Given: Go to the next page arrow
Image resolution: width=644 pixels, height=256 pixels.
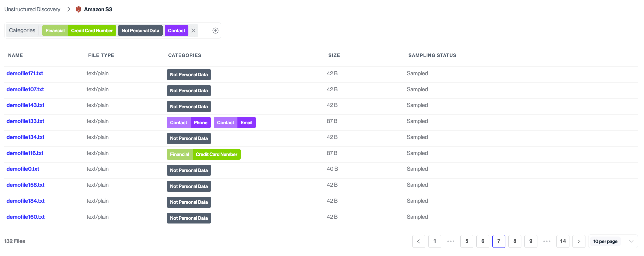Looking at the screenshot, I should coord(579,241).
